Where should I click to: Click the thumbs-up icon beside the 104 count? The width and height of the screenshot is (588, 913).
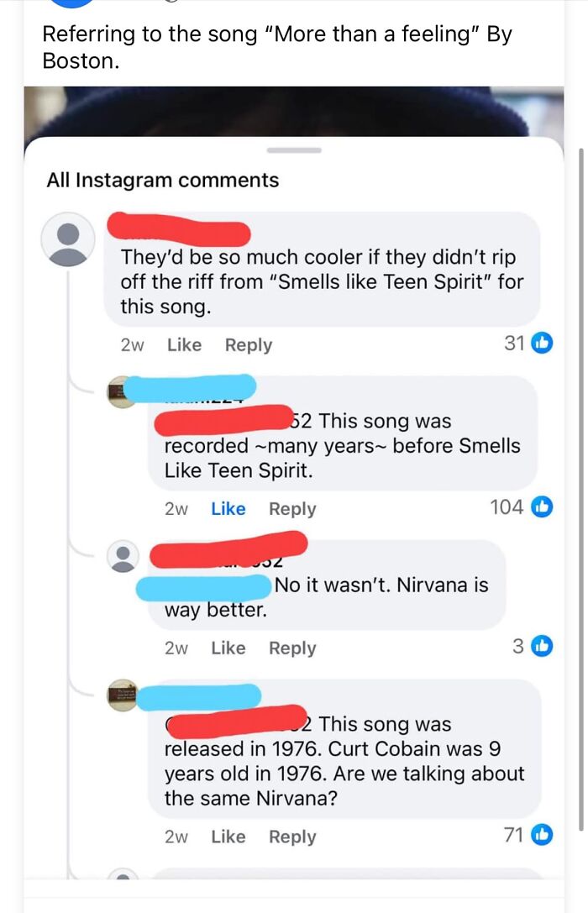tap(542, 508)
